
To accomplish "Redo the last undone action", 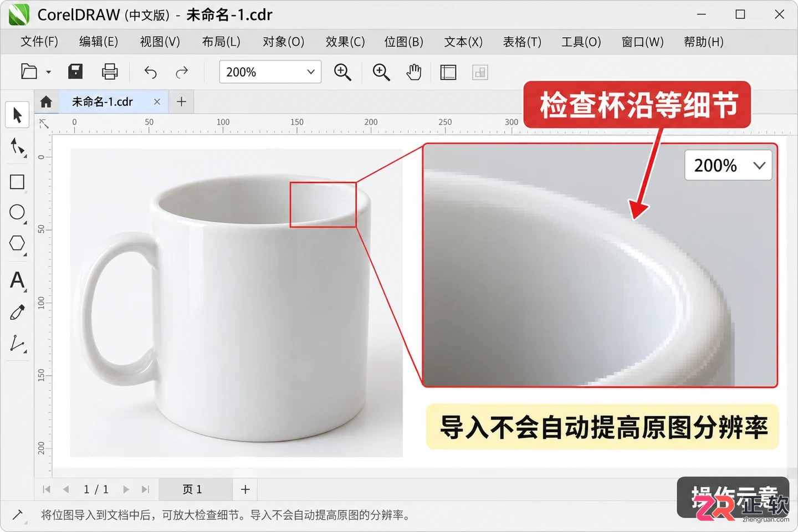I will point(182,72).
